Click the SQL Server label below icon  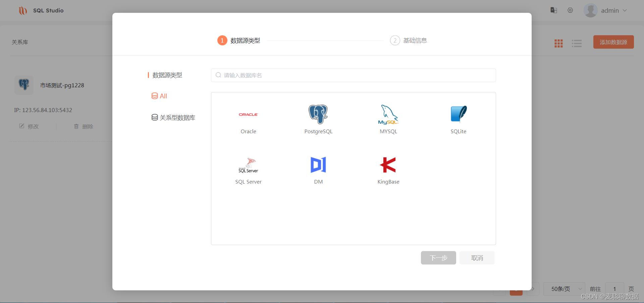[248, 182]
